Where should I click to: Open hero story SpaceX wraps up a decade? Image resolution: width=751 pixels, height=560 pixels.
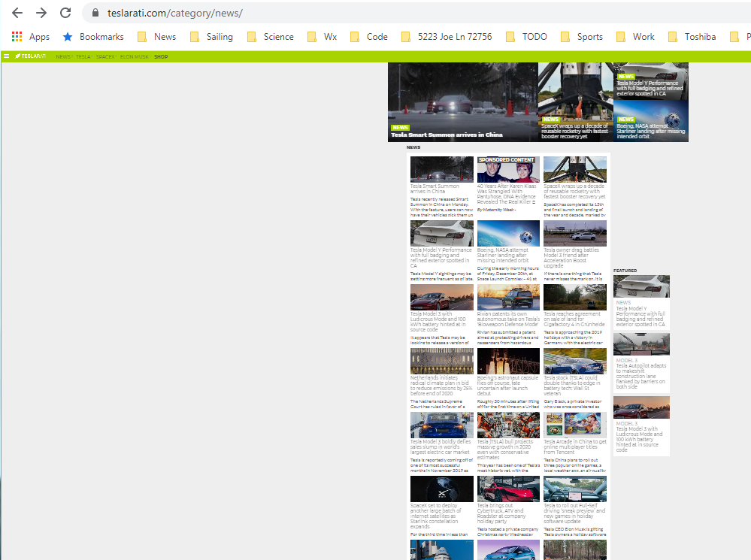coord(574,132)
